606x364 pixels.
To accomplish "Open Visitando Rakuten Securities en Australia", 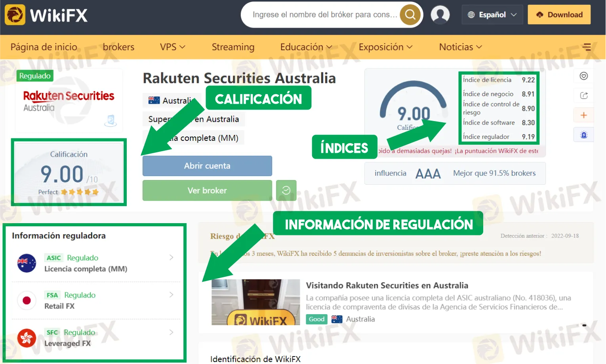I will pos(387,285).
